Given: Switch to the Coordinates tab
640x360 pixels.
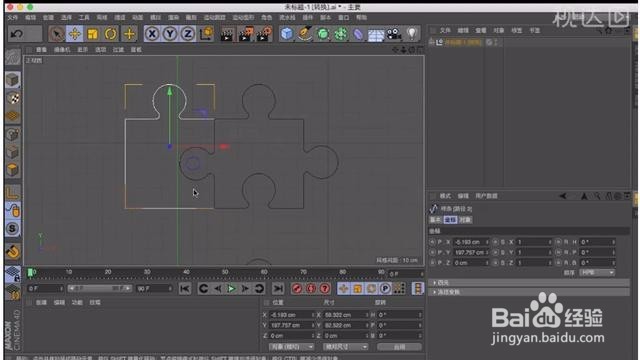Looking at the screenshot, I should coord(450,220).
